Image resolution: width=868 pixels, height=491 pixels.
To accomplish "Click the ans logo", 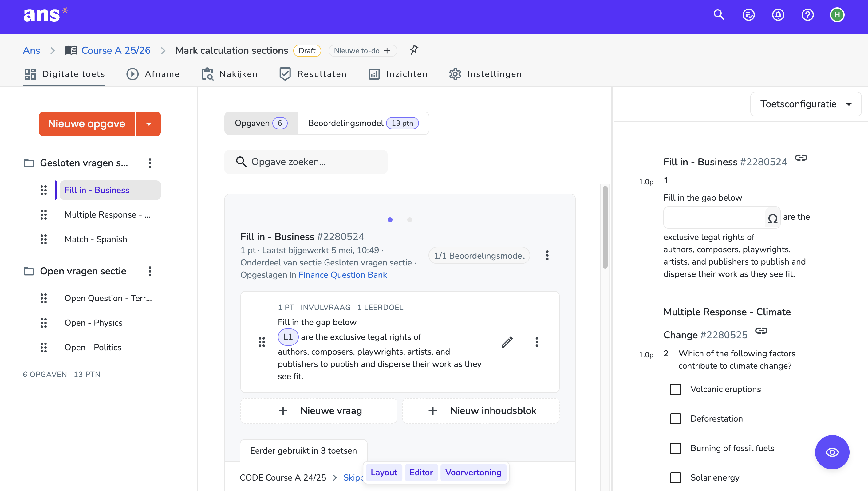I will click(45, 15).
